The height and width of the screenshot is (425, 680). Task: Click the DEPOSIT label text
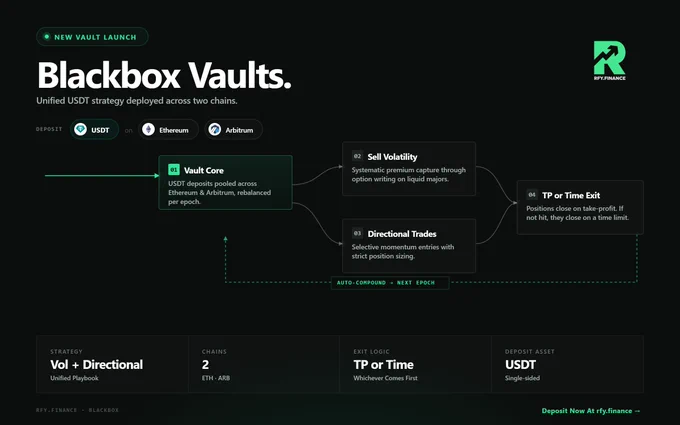tap(49, 129)
